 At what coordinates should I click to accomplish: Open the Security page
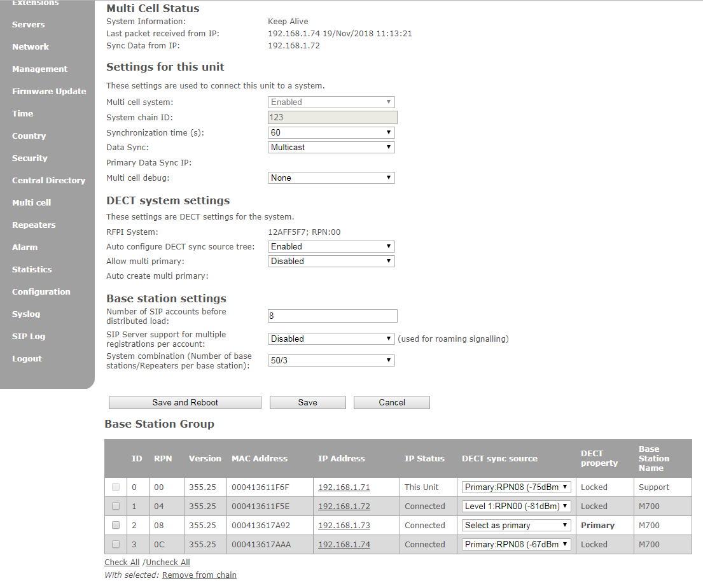(x=30, y=158)
